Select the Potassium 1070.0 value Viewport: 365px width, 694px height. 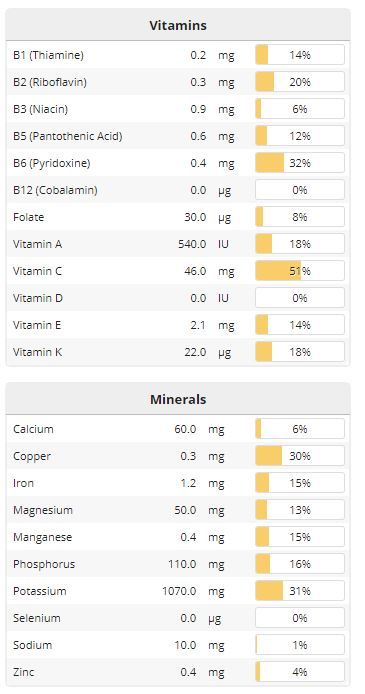point(179,591)
